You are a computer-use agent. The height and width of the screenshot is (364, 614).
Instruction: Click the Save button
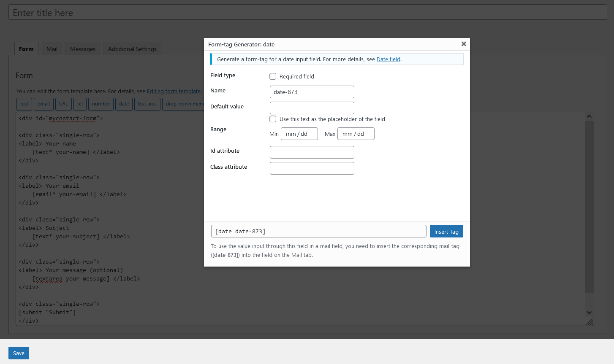(19, 353)
